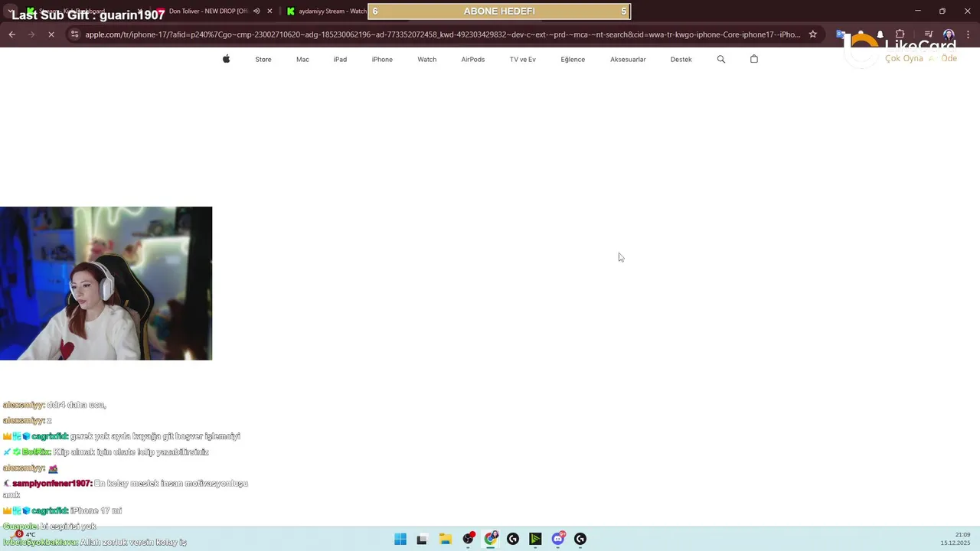This screenshot has height=551, width=980.
Task: Open the iPhone section
Action: coord(382,59)
